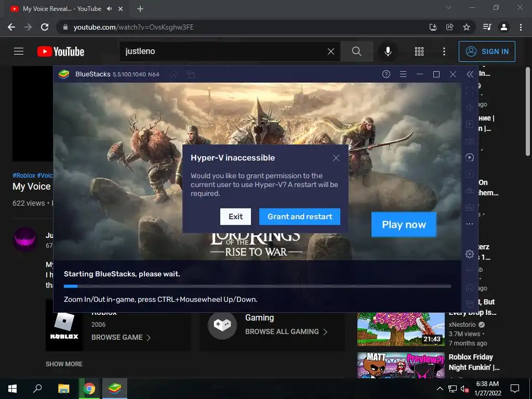This screenshot has width=532, height=399.
Task: Click YouTube logo to go home
Action: pos(61,51)
